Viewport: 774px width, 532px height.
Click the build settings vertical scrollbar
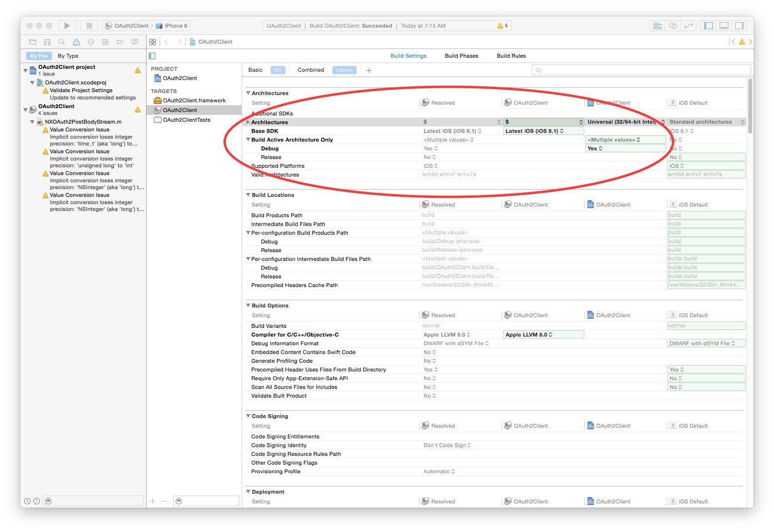click(x=750, y=106)
